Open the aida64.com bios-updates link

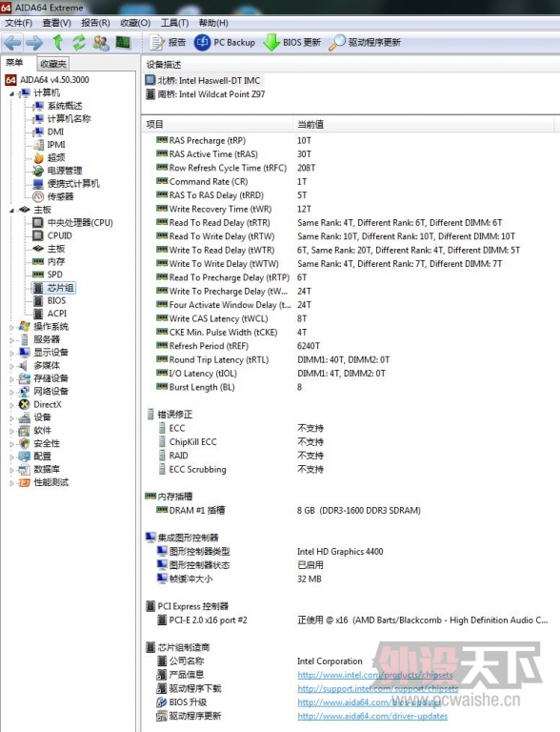pyautogui.click(x=370, y=702)
